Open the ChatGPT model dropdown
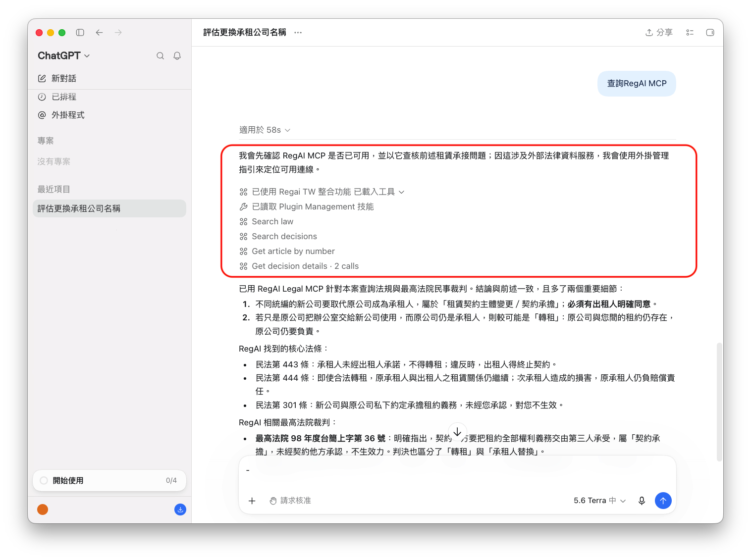 pyautogui.click(x=64, y=56)
